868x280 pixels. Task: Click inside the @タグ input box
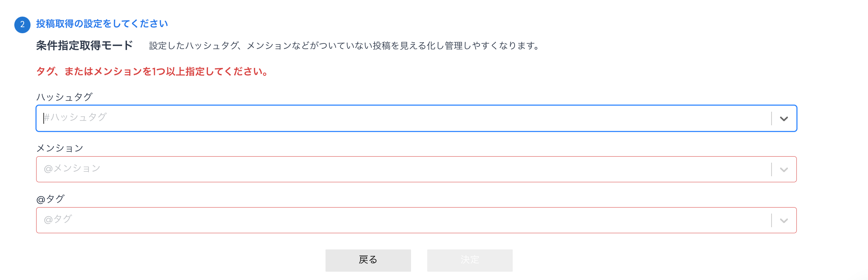tap(377, 220)
